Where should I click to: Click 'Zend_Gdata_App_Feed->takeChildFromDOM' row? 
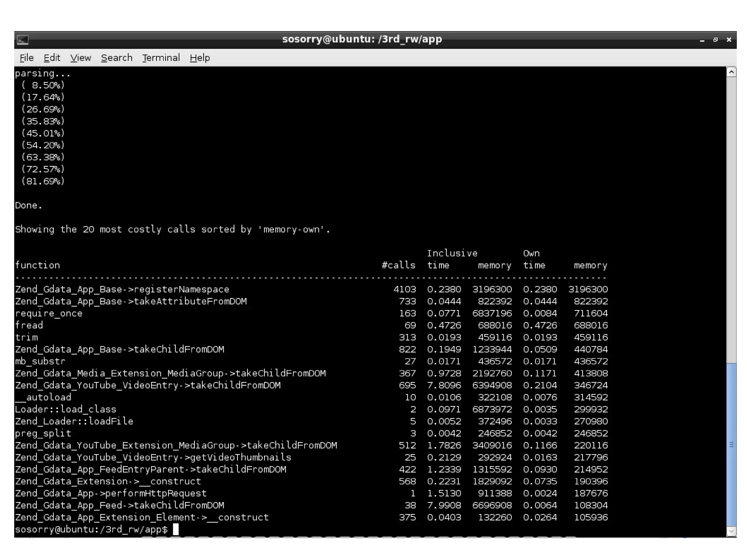pos(311,505)
